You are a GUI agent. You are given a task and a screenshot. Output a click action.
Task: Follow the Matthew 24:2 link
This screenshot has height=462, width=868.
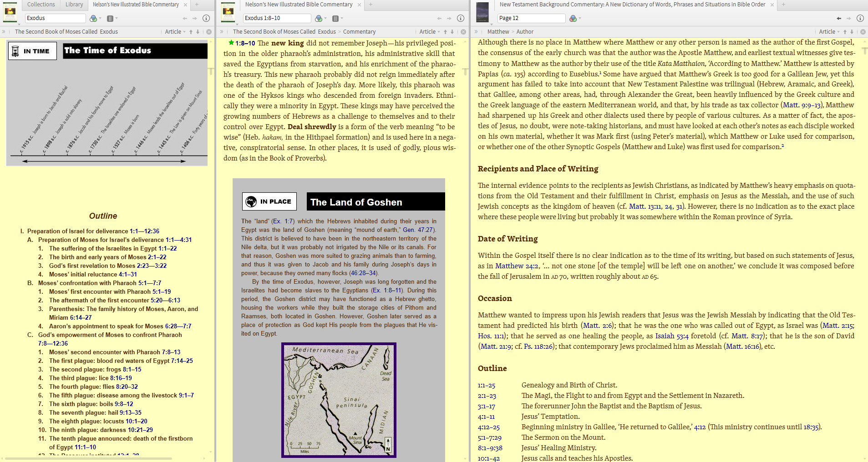(x=517, y=266)
